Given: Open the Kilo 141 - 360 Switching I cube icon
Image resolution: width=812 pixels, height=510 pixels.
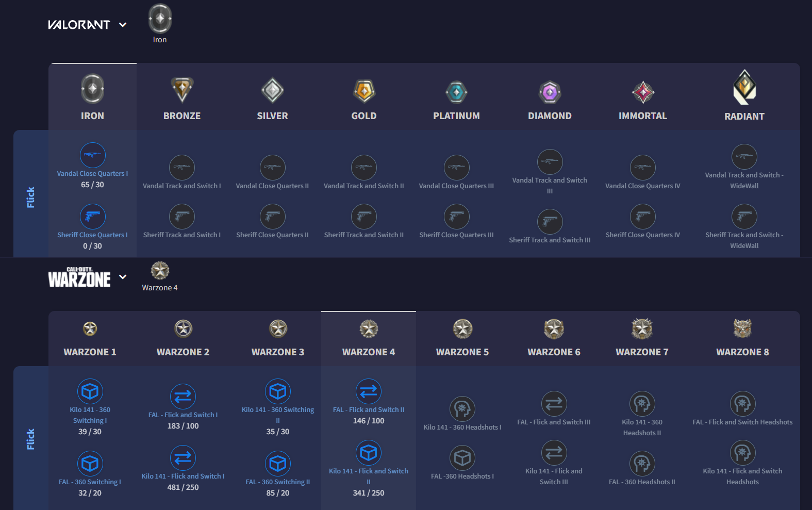Looking at the screenshot, I should coord(90,391).
